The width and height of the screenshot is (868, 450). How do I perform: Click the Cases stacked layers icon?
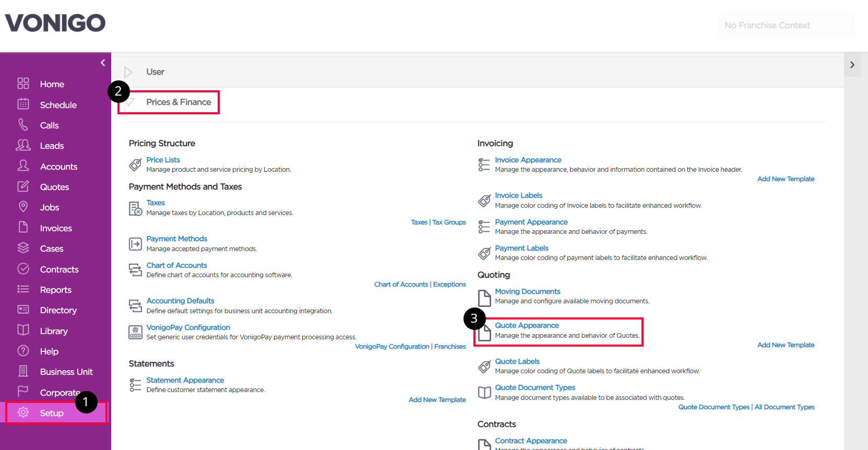(23, 247)
